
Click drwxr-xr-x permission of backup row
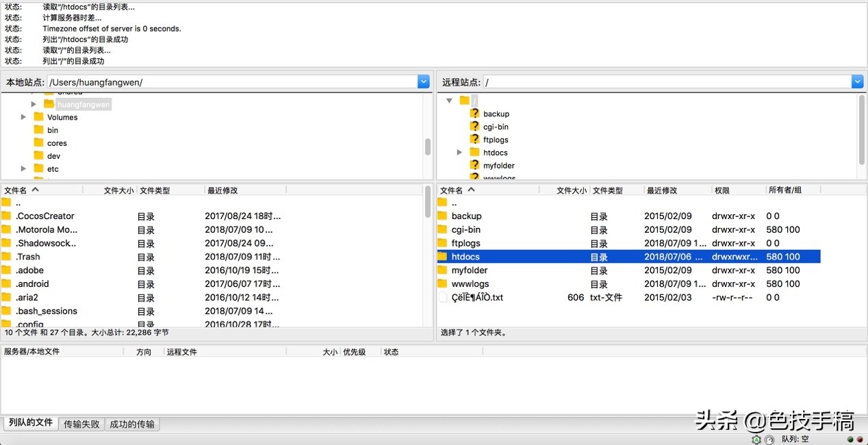[733, 216]
